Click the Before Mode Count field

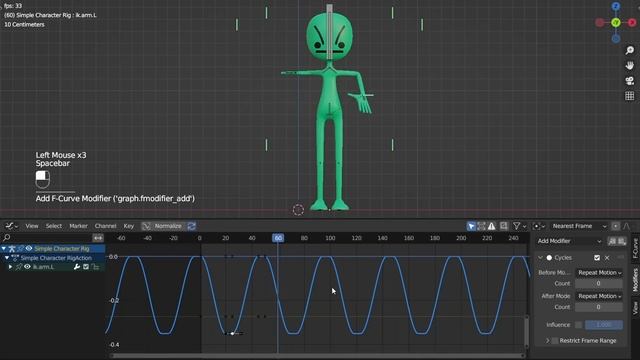599,283
